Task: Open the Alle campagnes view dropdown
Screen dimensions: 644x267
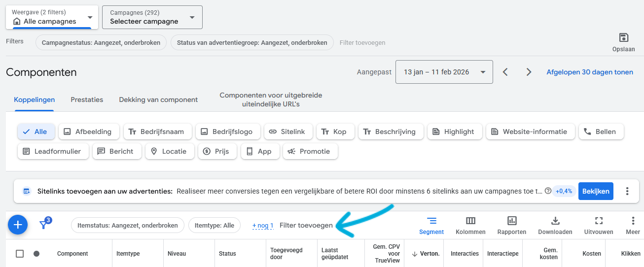Action: click(52, 17)
